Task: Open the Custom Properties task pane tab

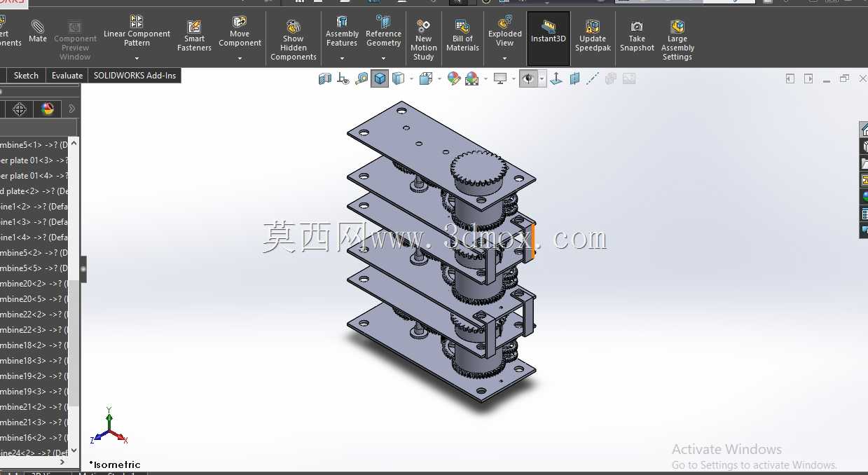Action: point(864,214)
